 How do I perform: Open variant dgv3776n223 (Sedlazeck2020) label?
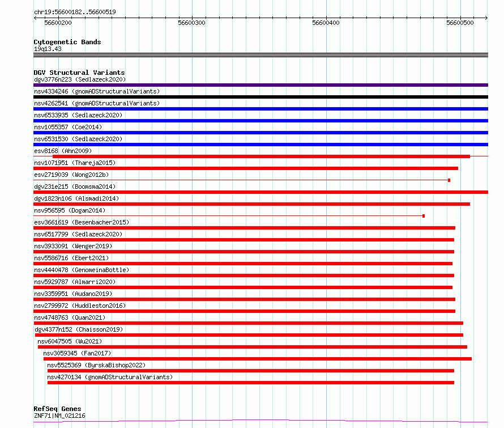[x=80, y=79]
